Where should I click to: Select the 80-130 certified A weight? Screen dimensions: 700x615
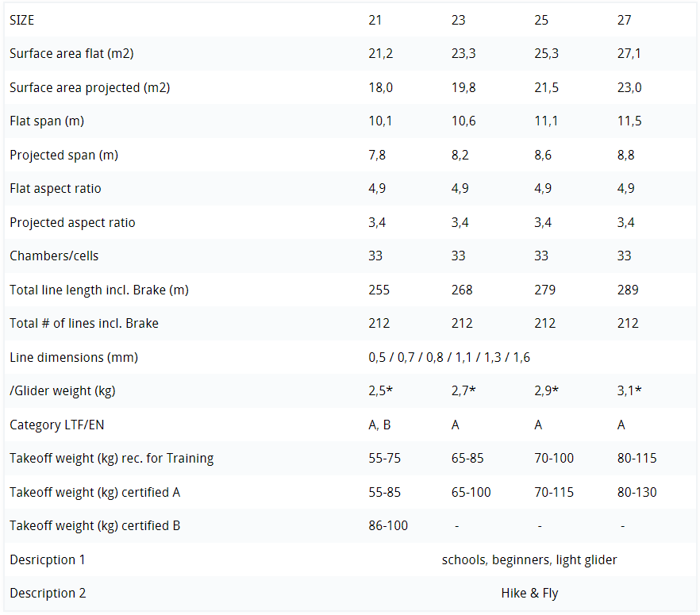point(637,492)
